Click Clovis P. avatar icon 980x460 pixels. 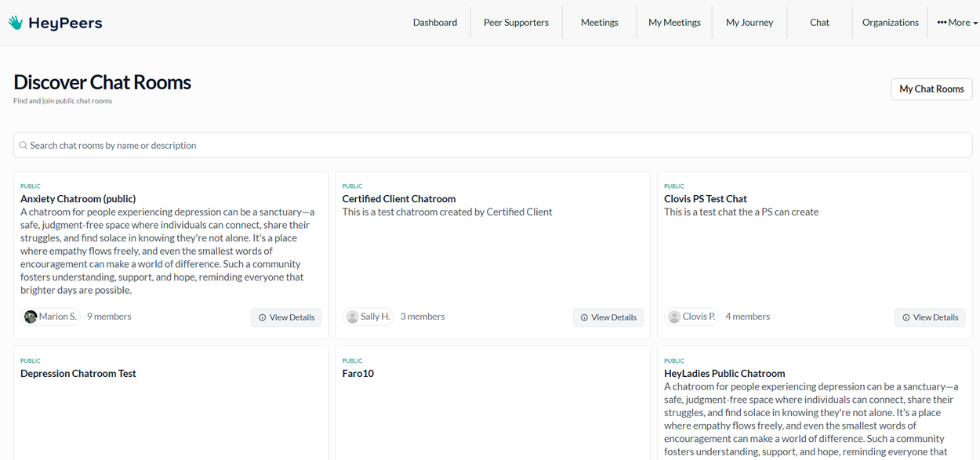(674, 317)
